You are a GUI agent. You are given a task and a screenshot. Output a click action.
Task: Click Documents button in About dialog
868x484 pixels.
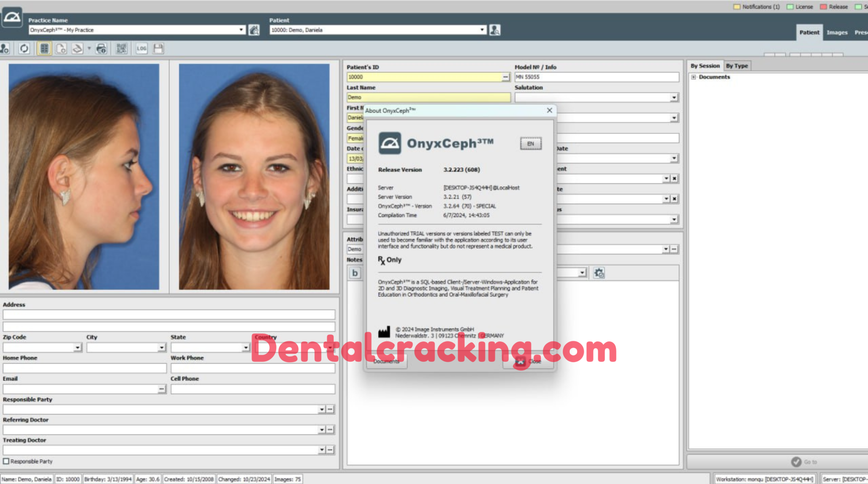click(x=387, y=362)
